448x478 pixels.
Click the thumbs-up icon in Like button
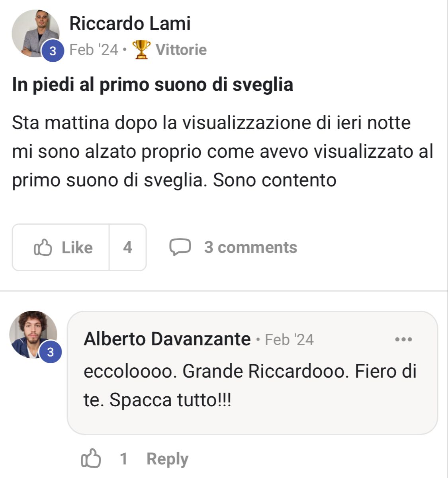[43, 247]
